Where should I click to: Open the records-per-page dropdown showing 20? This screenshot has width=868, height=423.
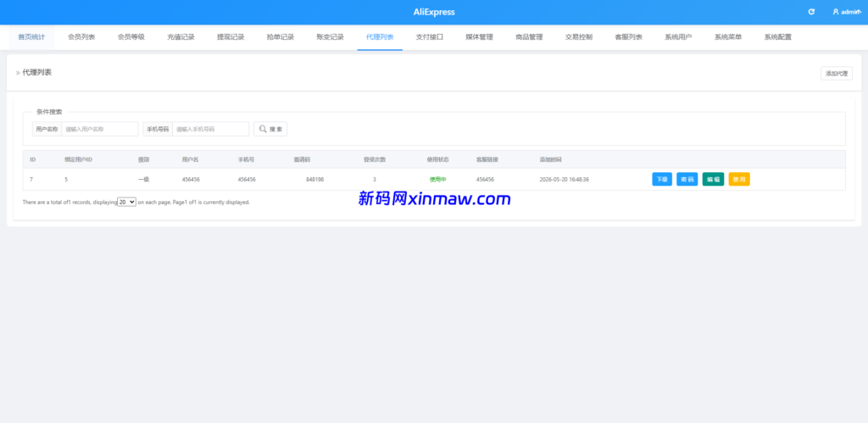[x=127, y=202]
